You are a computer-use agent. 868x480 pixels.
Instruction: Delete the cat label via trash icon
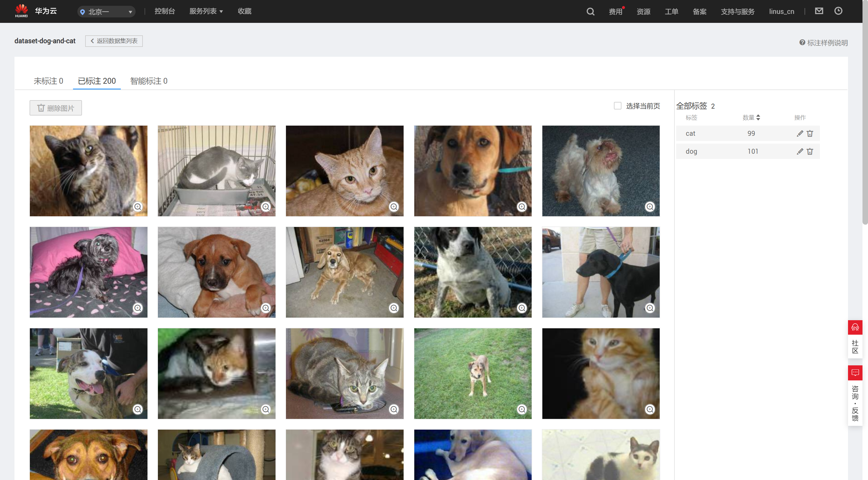[810, 133]
